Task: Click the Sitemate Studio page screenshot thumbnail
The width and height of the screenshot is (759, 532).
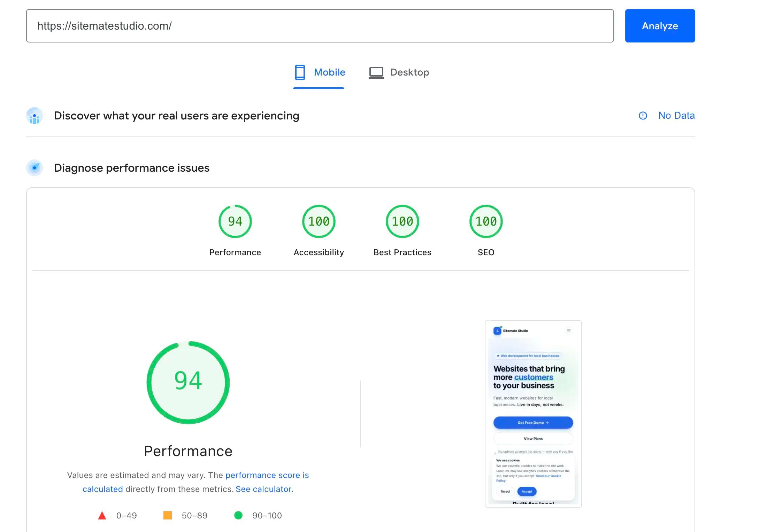Action: coord(533,414)
